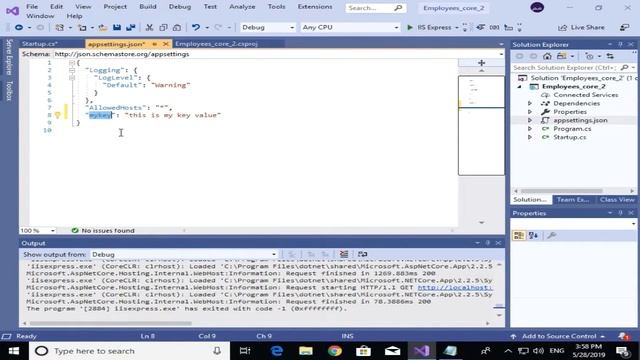Click the Navigate Backward toolbar icon
640x360 pixels.
(x=19, y=27)
